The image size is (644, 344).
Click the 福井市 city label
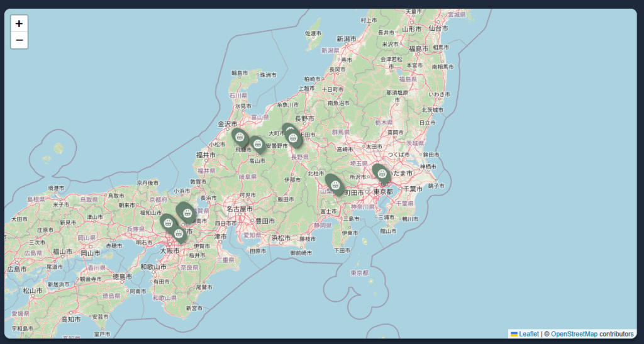coord(206,155)
